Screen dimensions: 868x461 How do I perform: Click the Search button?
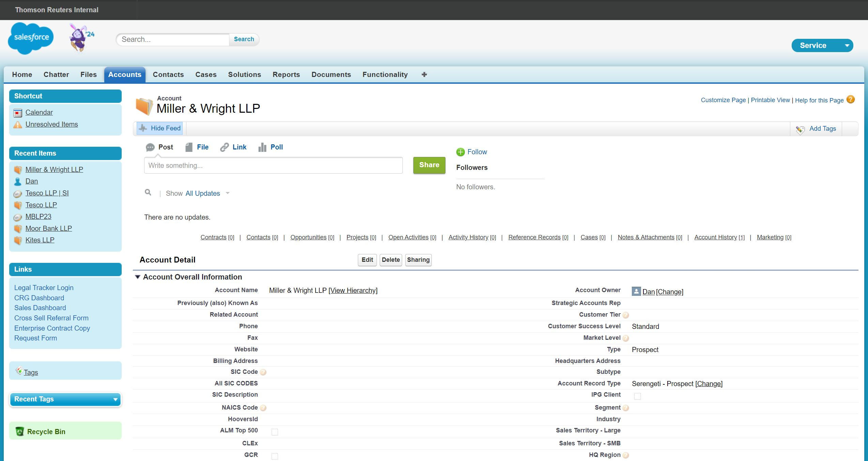point(244,39)
